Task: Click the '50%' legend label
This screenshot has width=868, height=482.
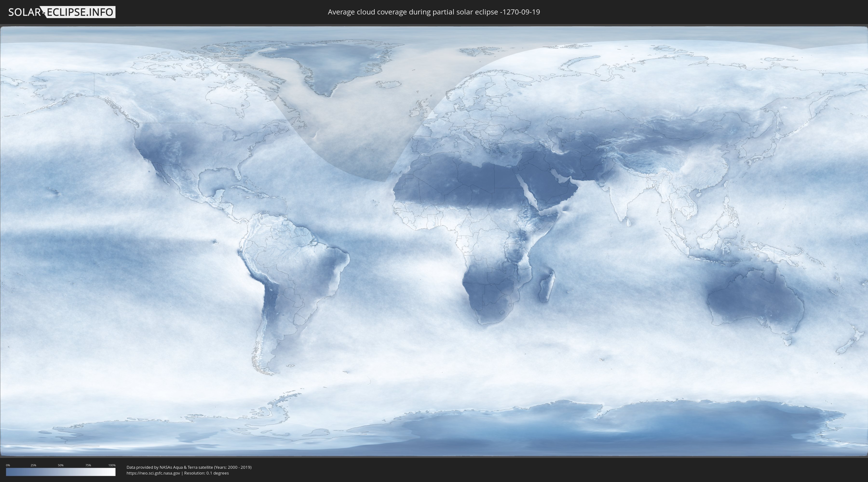Action: point(61,465)
